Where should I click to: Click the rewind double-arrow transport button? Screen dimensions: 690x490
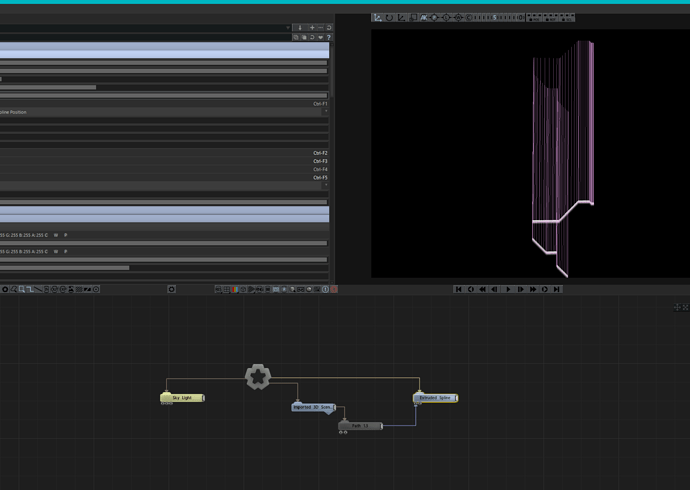click(483, 289)
